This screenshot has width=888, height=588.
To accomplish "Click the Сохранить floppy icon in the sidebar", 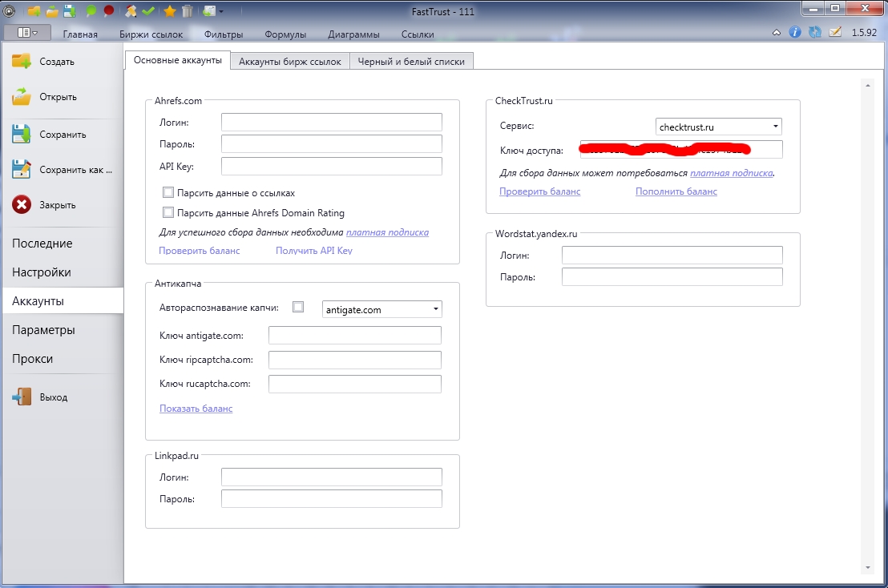I will (x=22, y=134).
